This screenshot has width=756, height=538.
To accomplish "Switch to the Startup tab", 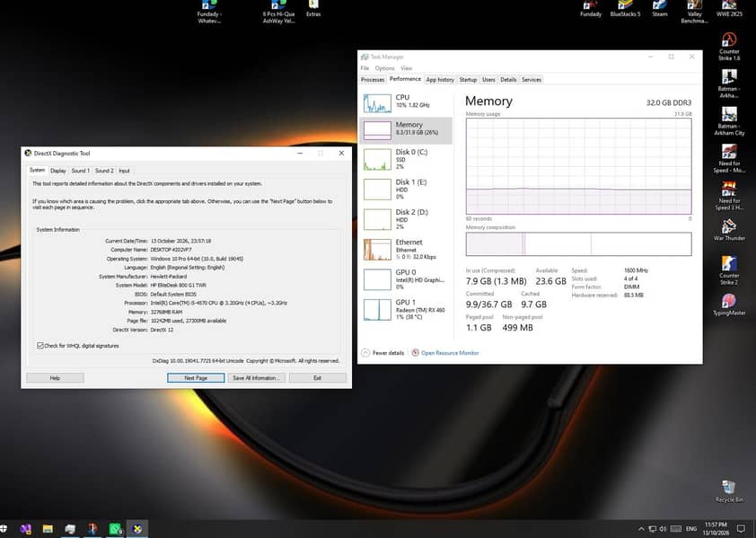I will pos(468,80).
